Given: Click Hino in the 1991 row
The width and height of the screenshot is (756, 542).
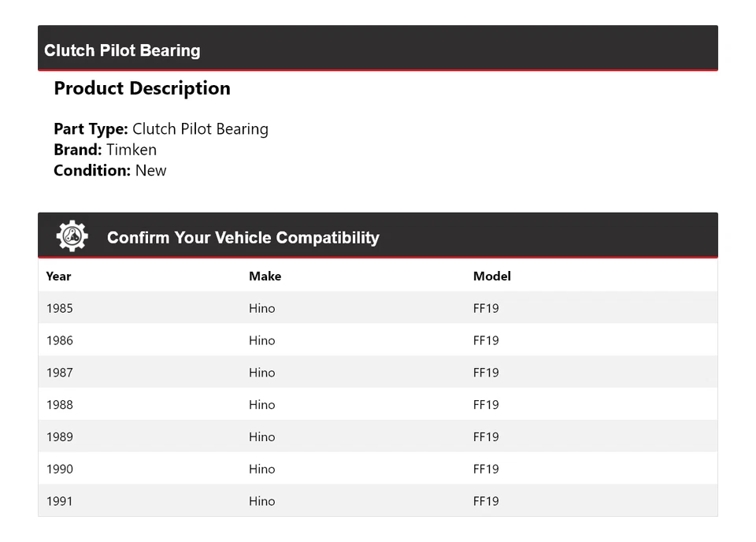Looking at the screenshot, I should point(261,501).
